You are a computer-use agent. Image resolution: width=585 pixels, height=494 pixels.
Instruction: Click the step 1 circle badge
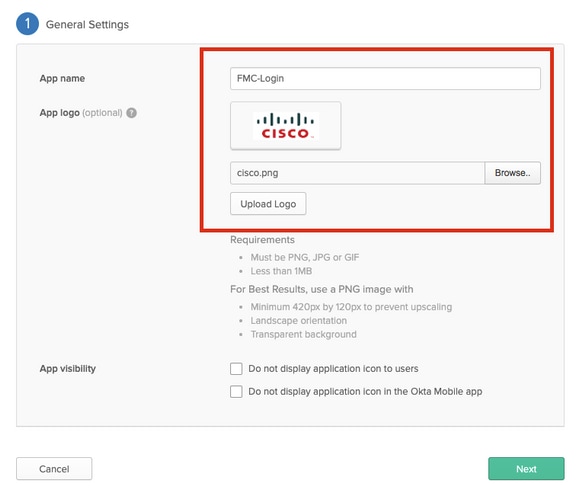pyautogui.click(x=27, y=24)
